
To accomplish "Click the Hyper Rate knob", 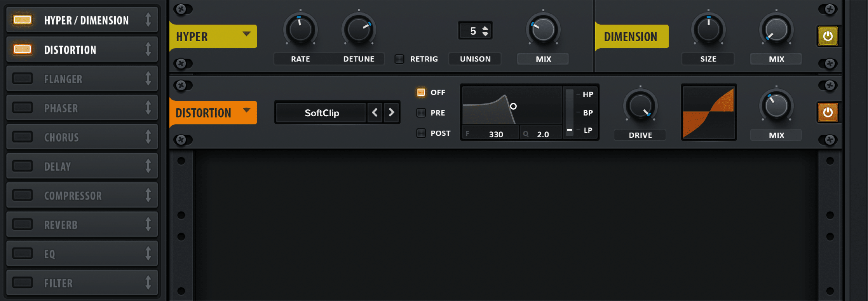I will [300, 30].
